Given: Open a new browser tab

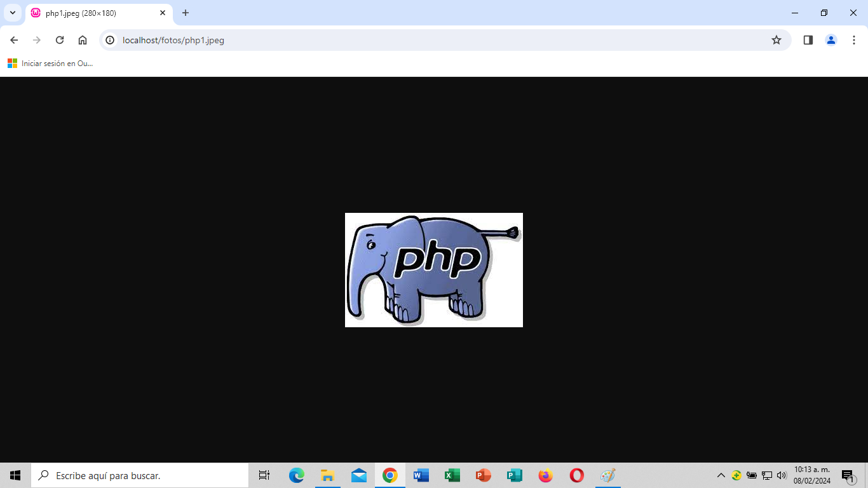Looking at the screenshot, I should tap(186, 13).
